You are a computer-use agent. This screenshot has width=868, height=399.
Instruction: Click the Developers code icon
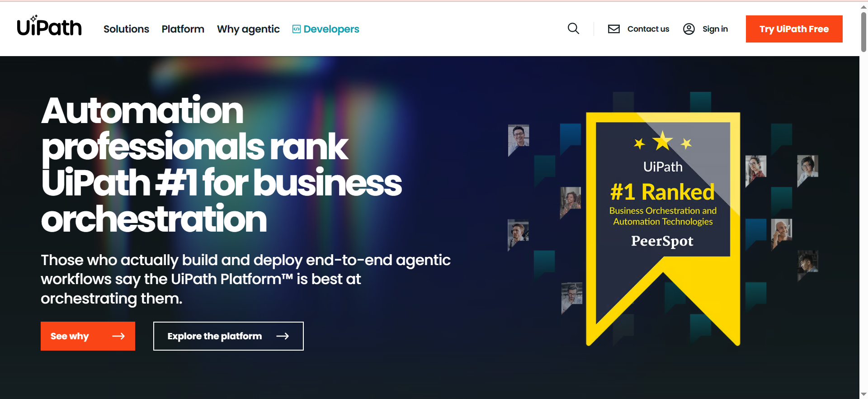click(297, 29)
